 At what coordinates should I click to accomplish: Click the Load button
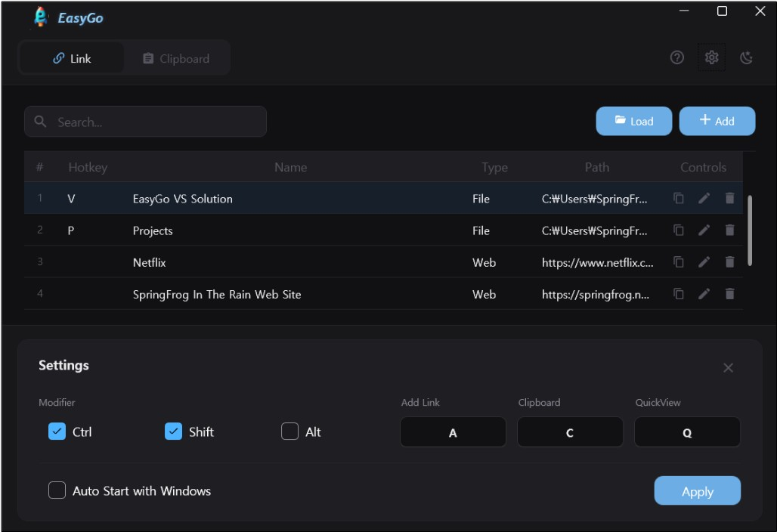click(x=634, y=121)
